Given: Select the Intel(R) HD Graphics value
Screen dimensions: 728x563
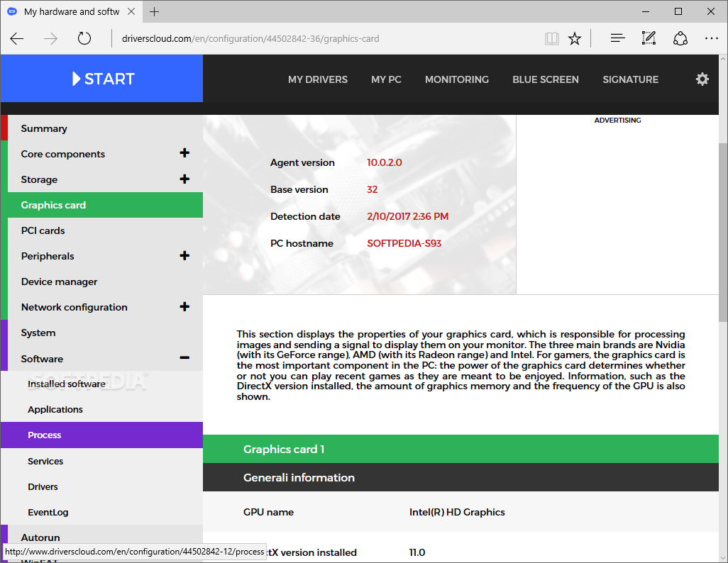Looking at the screenshot, I should [457, 512].
